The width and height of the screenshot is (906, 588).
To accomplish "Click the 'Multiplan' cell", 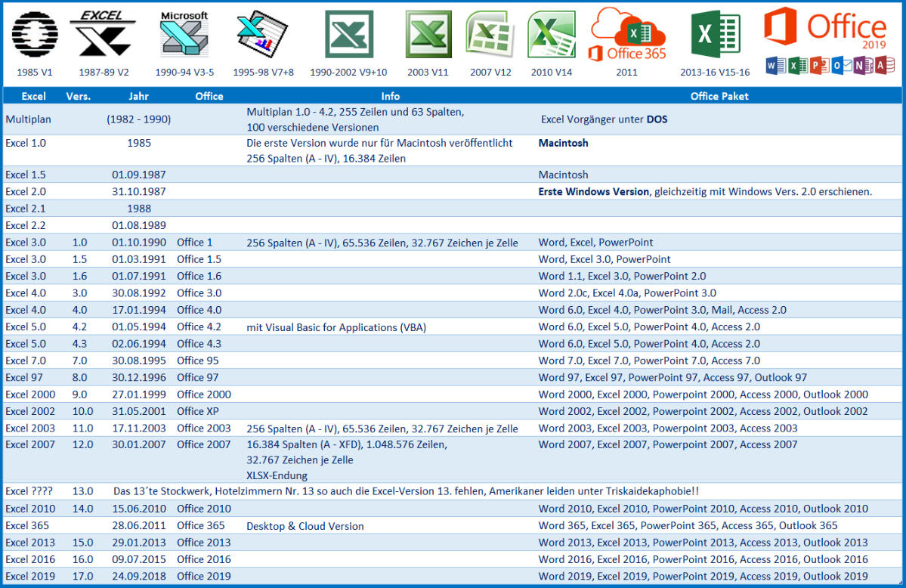I will click(x=28, y=119).
